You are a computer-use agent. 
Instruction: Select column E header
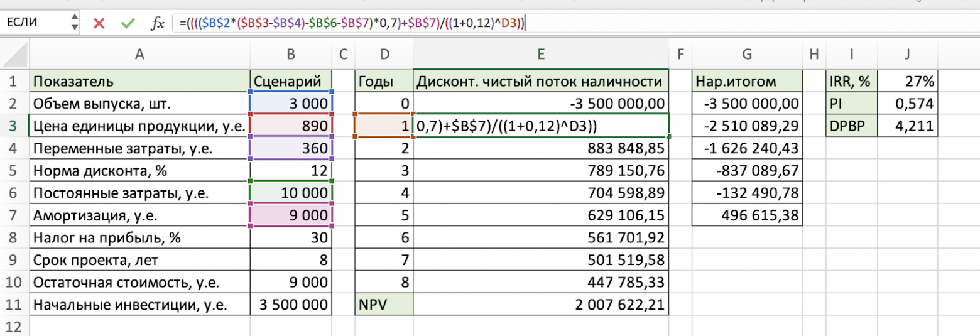pyautogui.click(x=540, y=55)
